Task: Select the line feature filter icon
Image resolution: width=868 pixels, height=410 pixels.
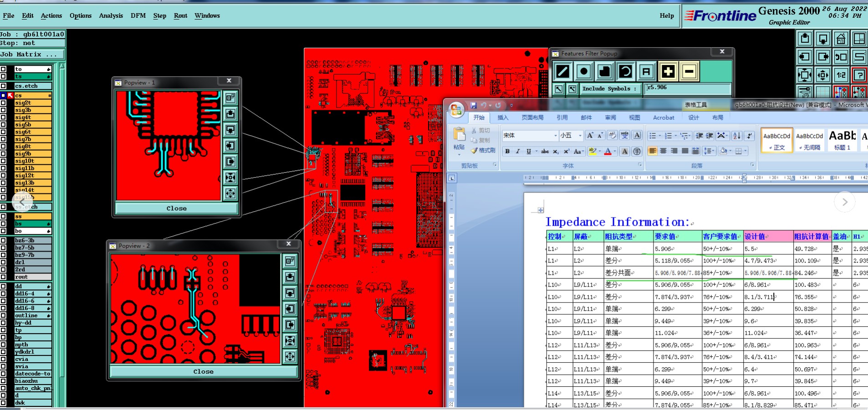Action: (x=562, y=71)
